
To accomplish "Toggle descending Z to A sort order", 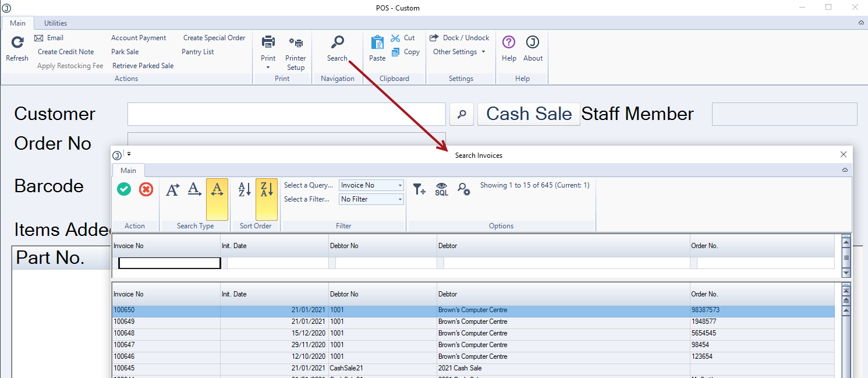I will coord(267,199).
